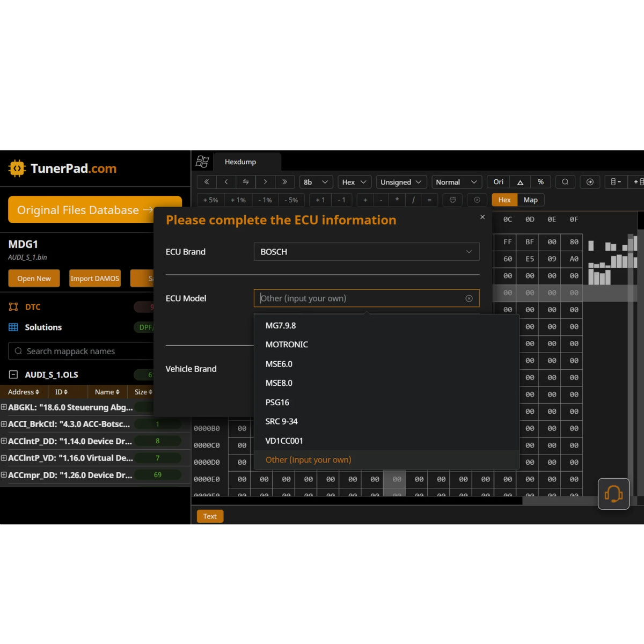Open the ECU Brand dropdown showing BOSCH
The height and width of the screenshot is (644, 644).
point(366,252)
